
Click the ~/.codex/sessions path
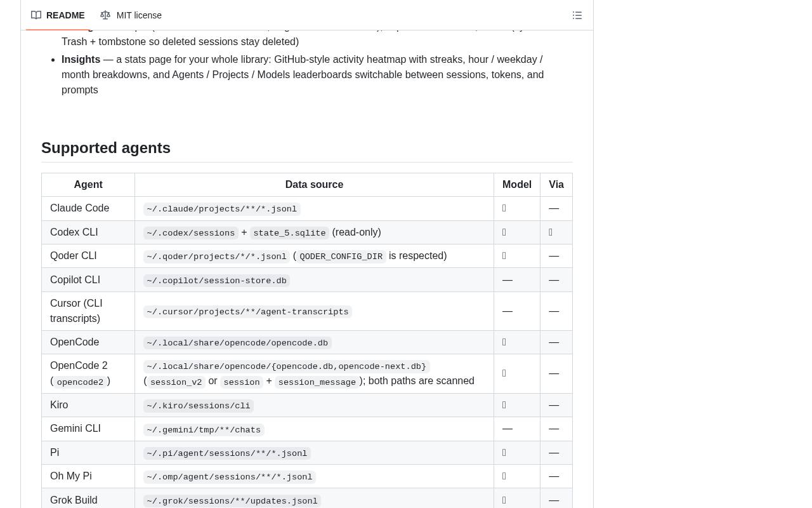191,233
